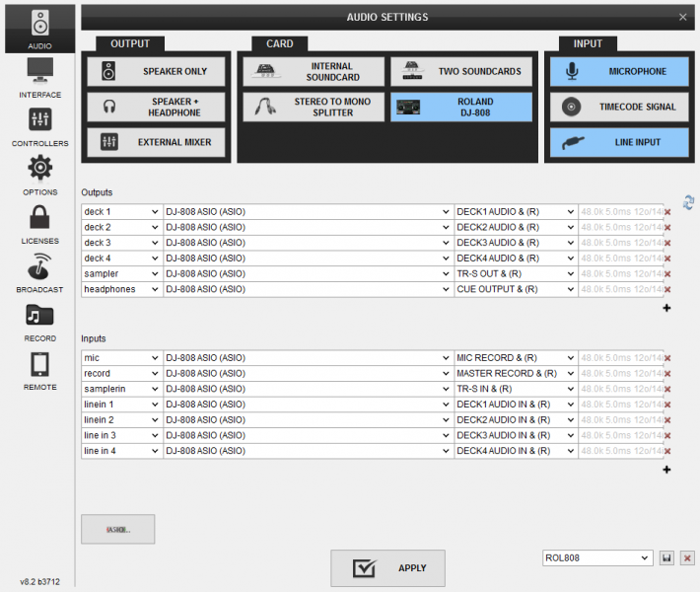The width and height of the screenshot is (700, 592).
Task: Open the Remote settings section
Action: click(x=39, y=371)
